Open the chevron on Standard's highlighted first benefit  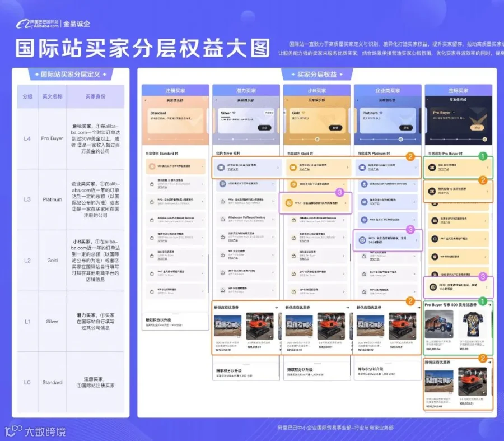[202, 166]
